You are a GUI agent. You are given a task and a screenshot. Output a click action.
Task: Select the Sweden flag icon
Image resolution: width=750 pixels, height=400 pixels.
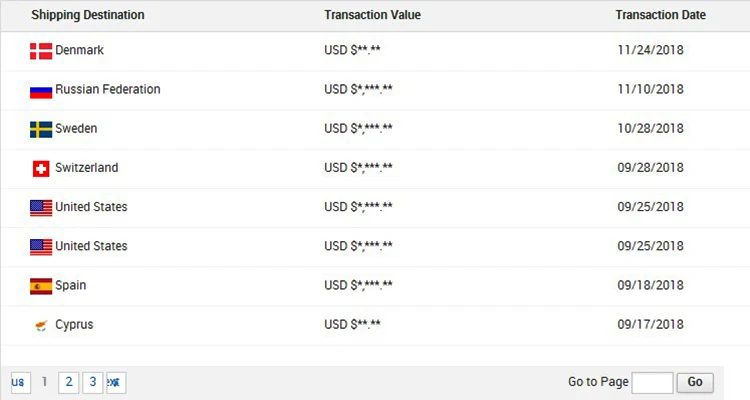40,129
